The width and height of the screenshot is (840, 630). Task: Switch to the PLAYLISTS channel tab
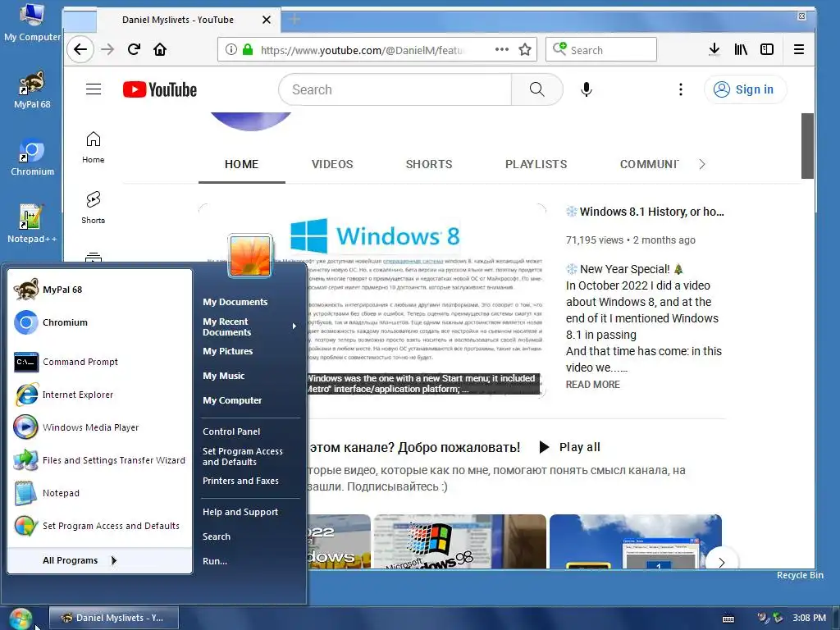point(536,164)
